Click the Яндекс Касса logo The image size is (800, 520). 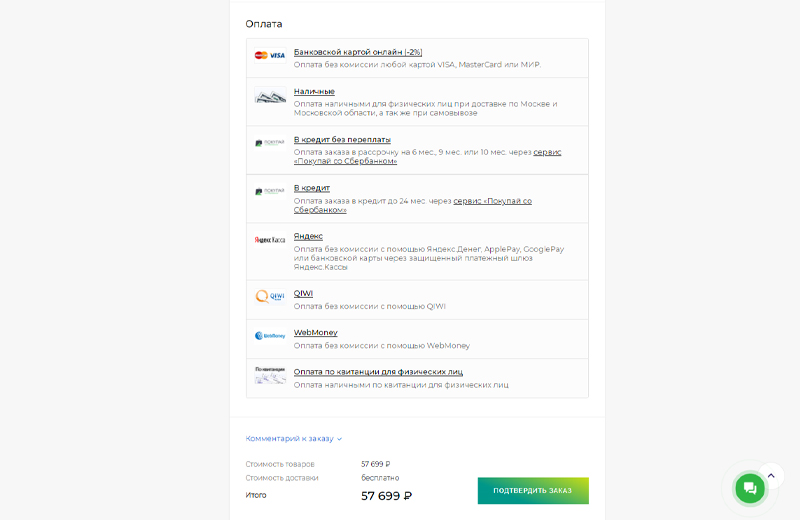270,240
